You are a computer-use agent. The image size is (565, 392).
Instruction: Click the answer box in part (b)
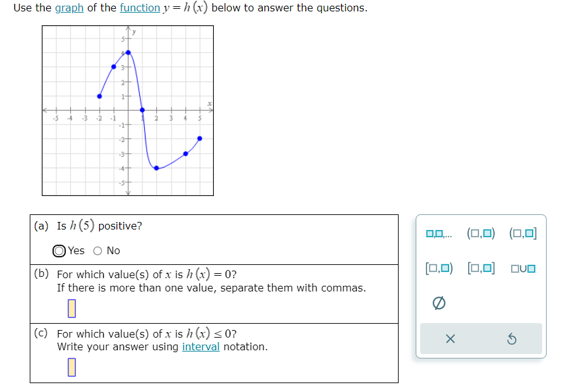72,309
